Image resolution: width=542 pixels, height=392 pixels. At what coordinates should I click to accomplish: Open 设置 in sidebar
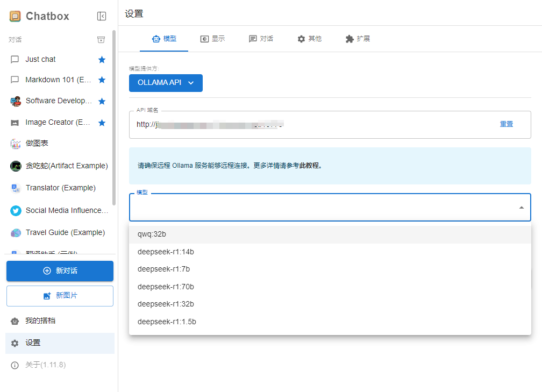click(x=60, y=343)
